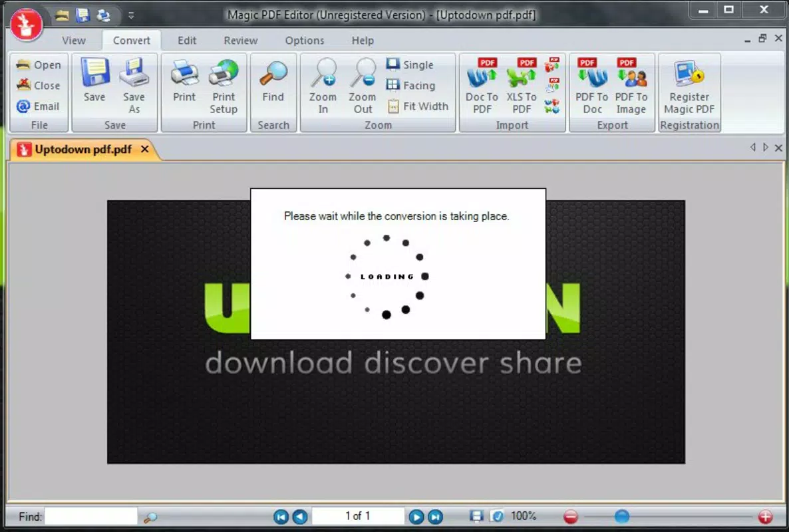Open the View ribbon tab
789x532 pixels.
click(x=73, y=40)
